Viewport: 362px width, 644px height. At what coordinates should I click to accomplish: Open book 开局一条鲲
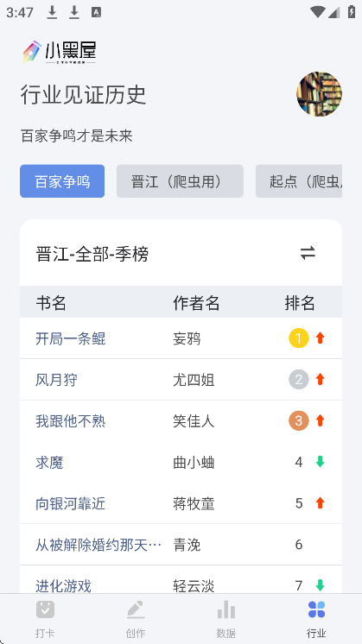71,339
